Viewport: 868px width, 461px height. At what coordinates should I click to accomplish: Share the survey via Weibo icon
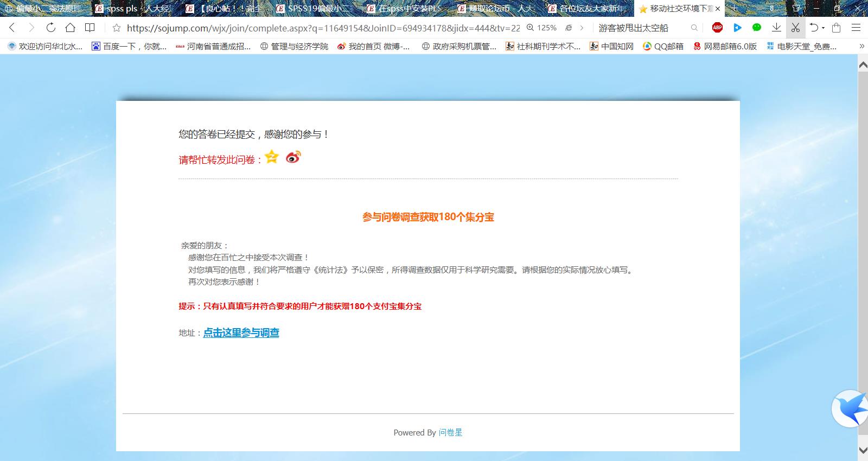293,157
